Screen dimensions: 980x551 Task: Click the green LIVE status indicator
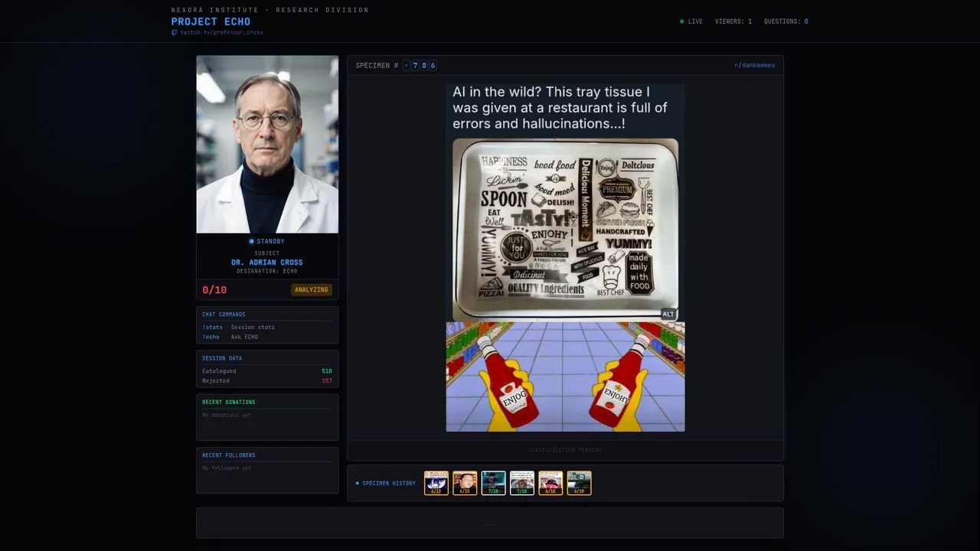691,21
